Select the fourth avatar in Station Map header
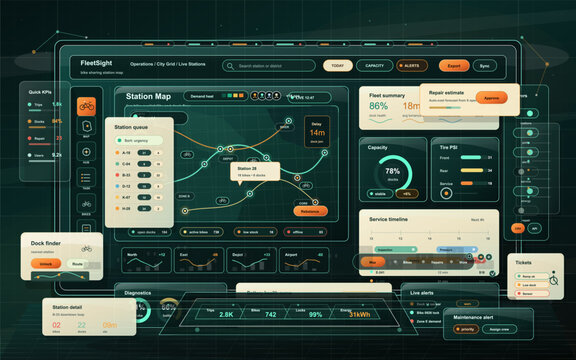 (x=277, y=96)
